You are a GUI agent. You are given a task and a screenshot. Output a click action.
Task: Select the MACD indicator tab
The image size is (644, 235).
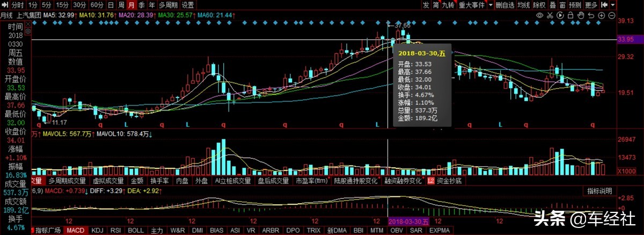[x=75, y=230]
